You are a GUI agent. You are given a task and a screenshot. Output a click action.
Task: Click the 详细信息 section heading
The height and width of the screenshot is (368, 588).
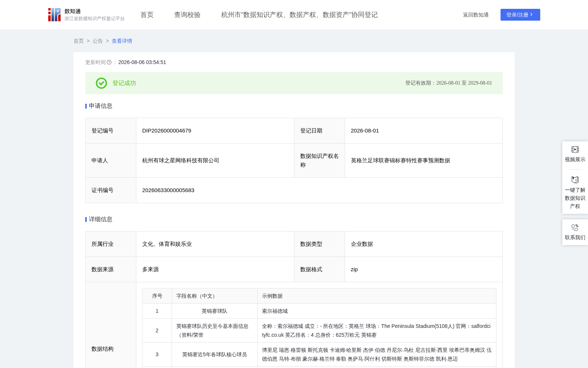pyautogui.click(x=100, y=219)
